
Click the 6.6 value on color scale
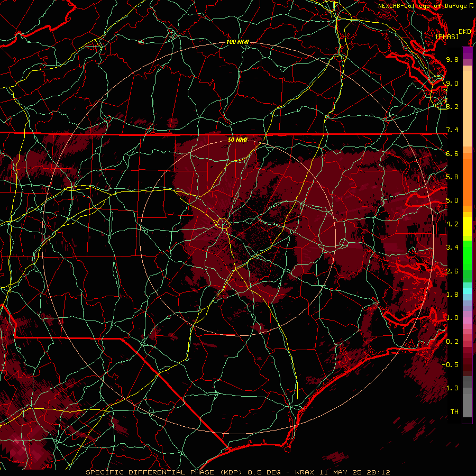[452, 153]
